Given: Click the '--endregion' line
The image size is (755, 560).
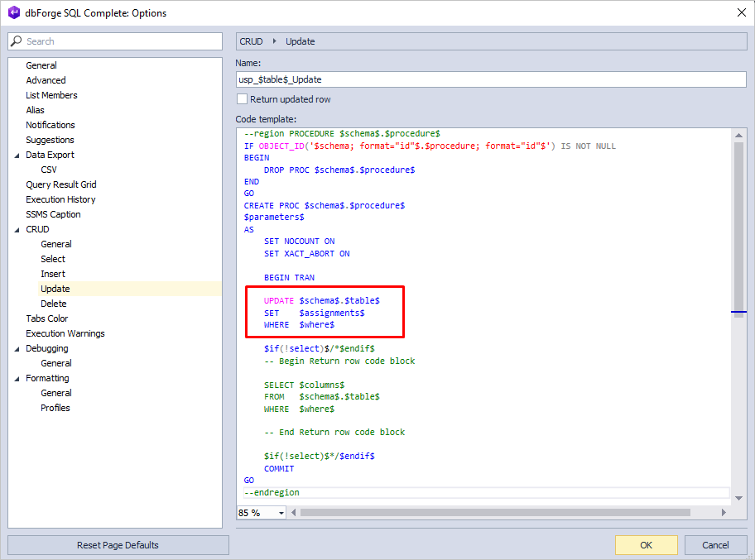Looking at the screenshot, I should point(272,493).
